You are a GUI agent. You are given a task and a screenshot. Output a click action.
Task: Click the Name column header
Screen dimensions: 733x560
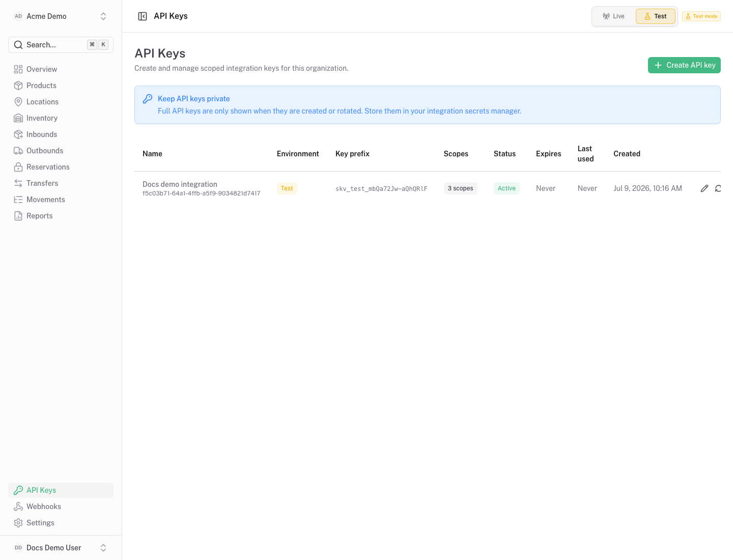pos(152,154)
